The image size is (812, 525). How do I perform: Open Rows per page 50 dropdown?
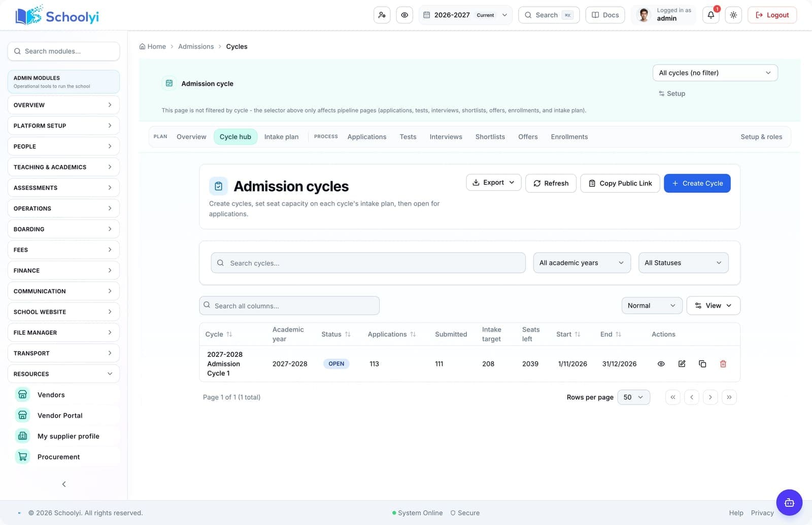coord(633,397)
